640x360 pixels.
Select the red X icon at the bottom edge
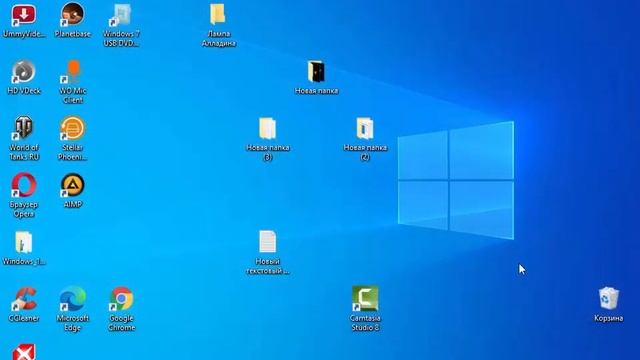24,352
